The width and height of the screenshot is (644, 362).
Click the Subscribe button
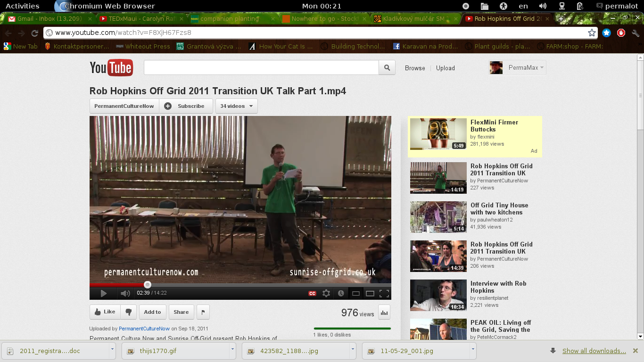coord(186,106)
